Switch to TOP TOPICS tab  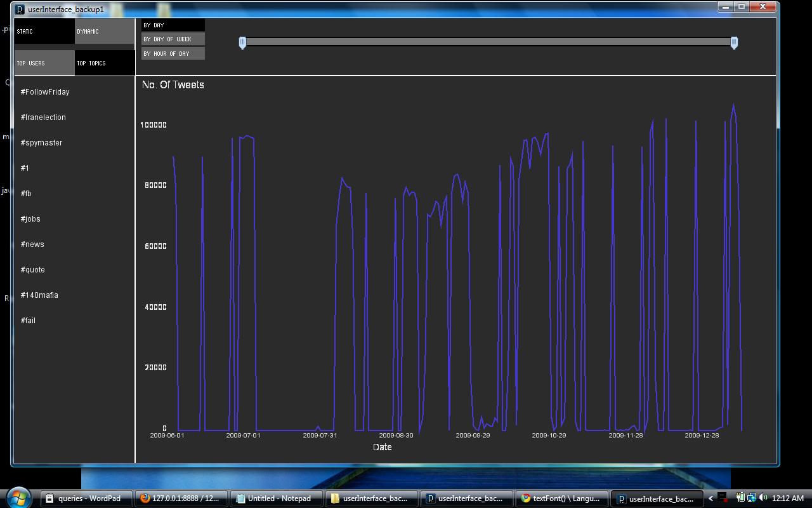click(x=105, y=63)
